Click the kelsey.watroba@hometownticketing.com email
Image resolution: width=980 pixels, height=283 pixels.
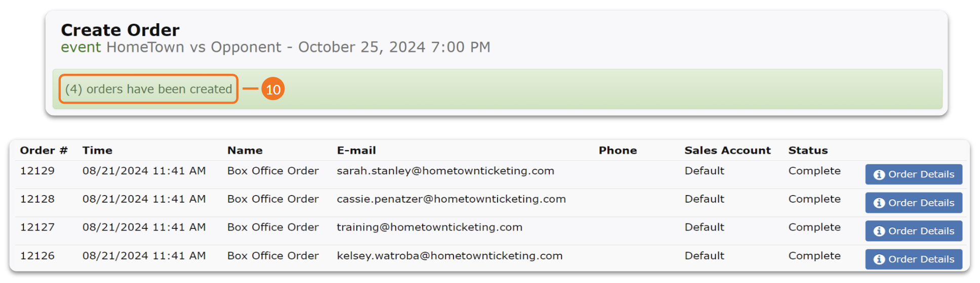[x=450, y=256]
